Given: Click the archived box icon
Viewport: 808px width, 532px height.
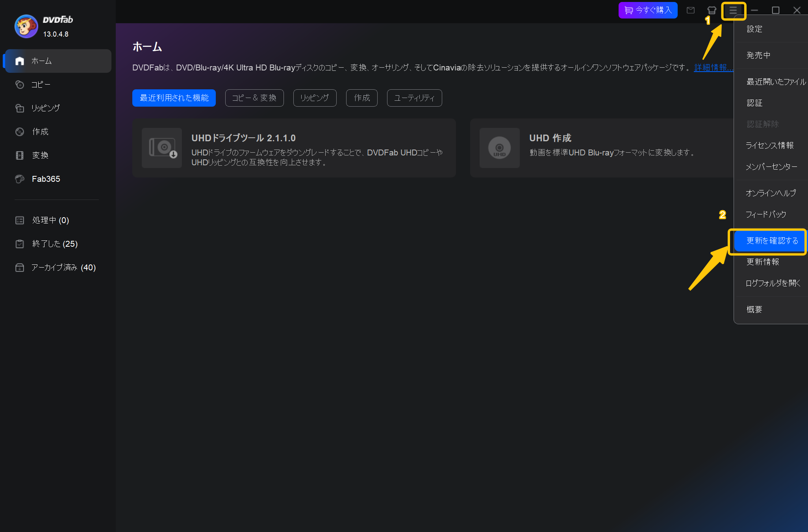Looking at the screenshot, I should click(x=20, y=268).
